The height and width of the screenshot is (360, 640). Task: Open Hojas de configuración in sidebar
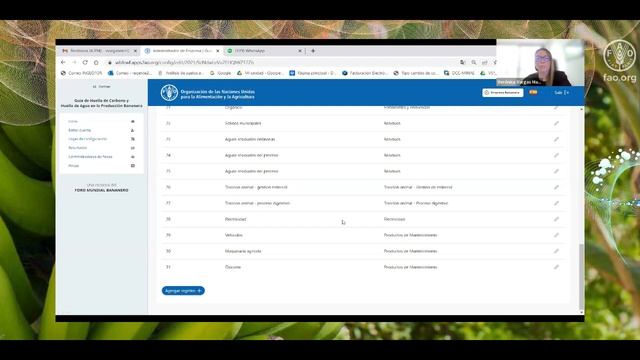pyautogui.click(x=87, y=139)
